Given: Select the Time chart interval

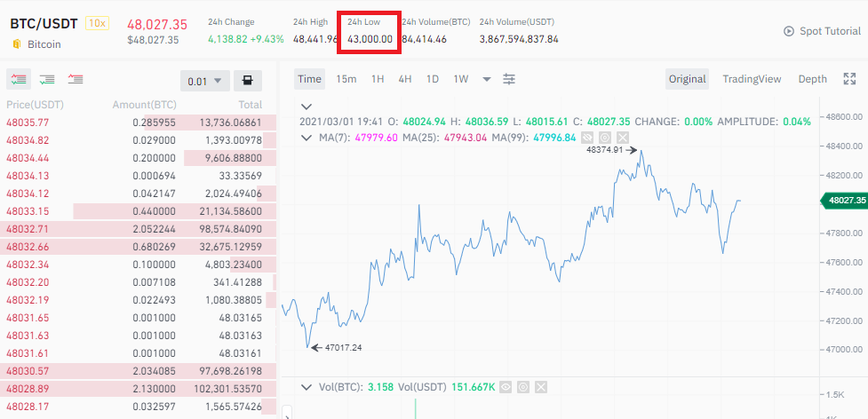Looking at the screenshot, I should 309,79.
